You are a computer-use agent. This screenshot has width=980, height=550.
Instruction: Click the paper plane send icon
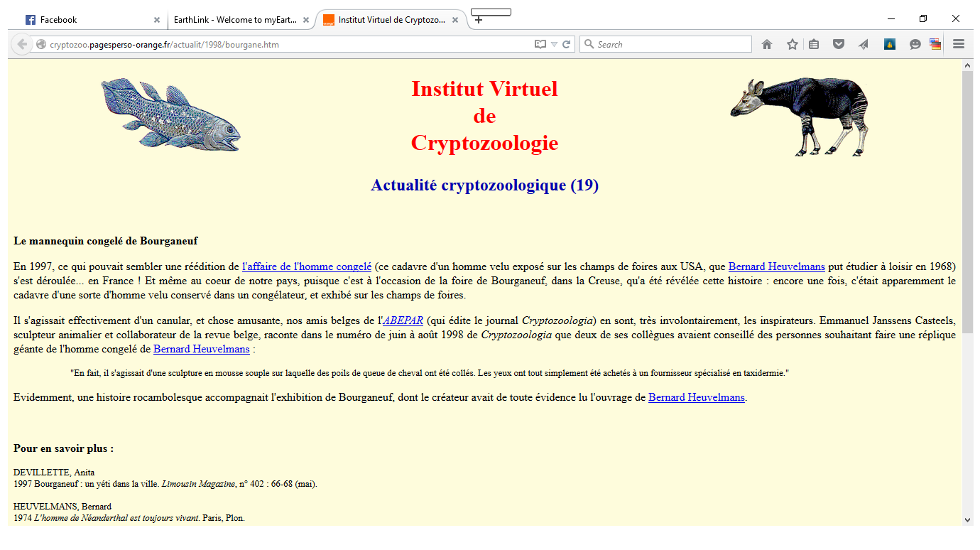[864, 44]
